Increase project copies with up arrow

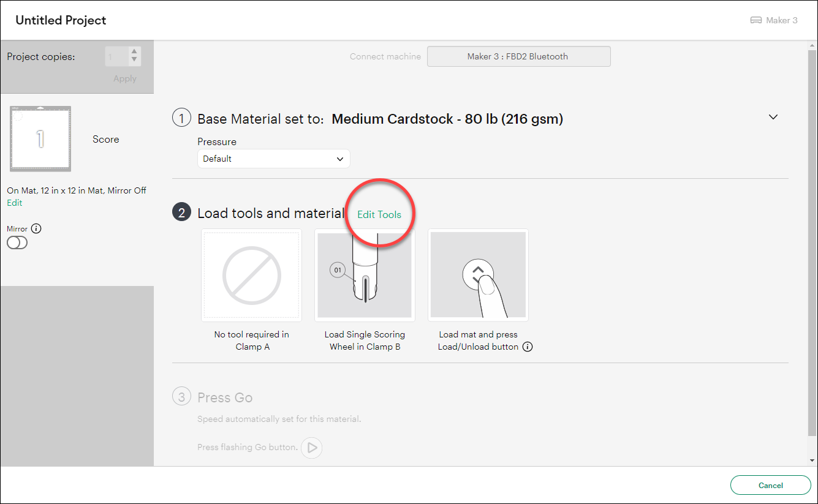(134, 52)
